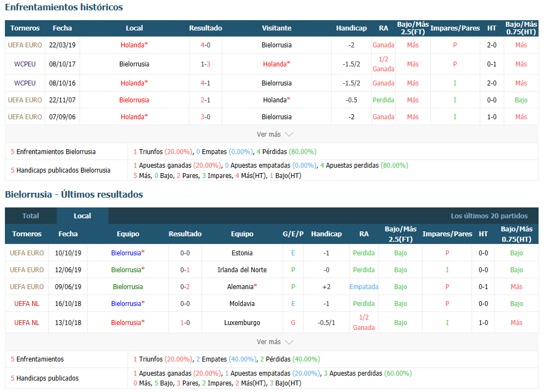Viewport: 544px width, 392px height.
Task: Open 'Los últimos 20 partidos' dropdown
Action: click(x=489, y=216)
